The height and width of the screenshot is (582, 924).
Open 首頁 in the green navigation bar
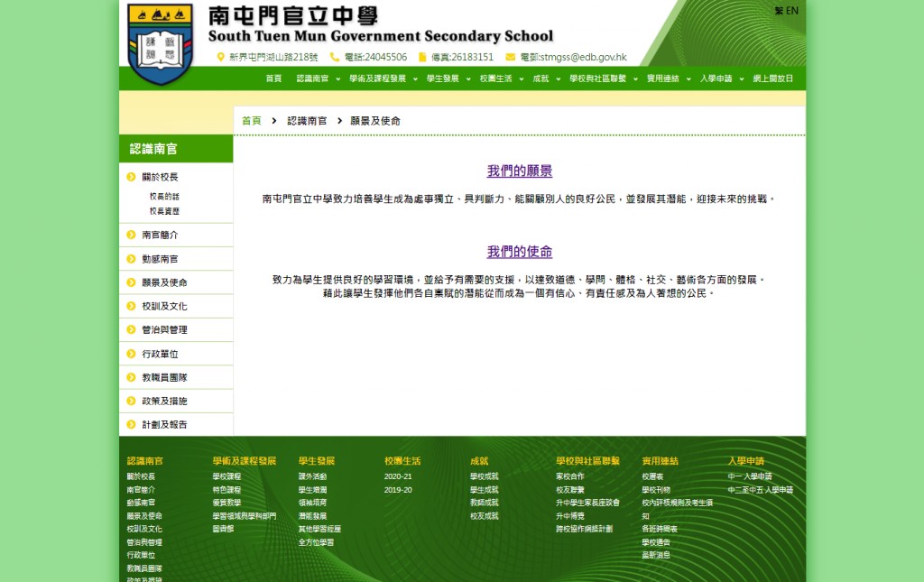(273, 79)
